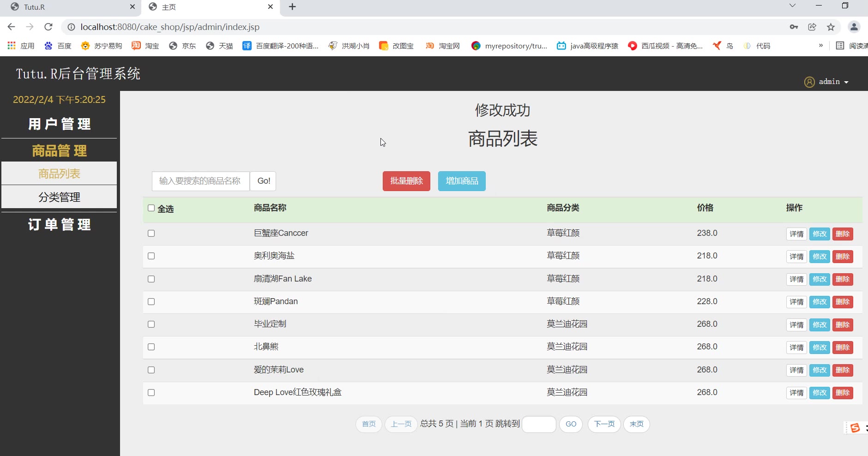Switch to the Tutu.R browser tab
The width and height of the screenshot is (868, 456).
(69, 7)
